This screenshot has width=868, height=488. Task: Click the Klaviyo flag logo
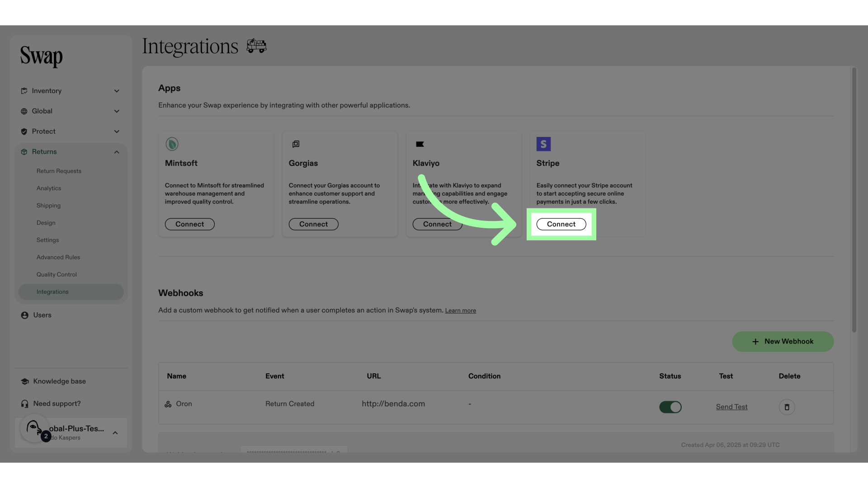(420, 144)
